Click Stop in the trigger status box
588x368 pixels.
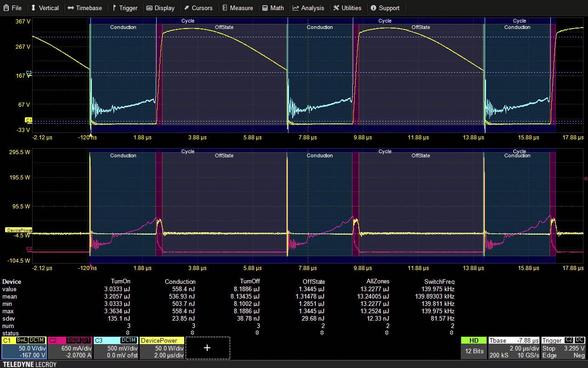[x=548, y=348]
